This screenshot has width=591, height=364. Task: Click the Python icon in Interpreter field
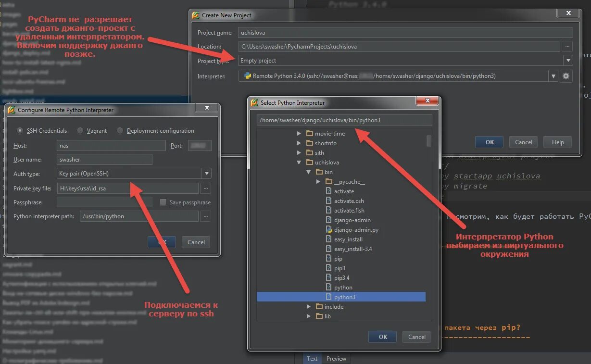point(247,76)
